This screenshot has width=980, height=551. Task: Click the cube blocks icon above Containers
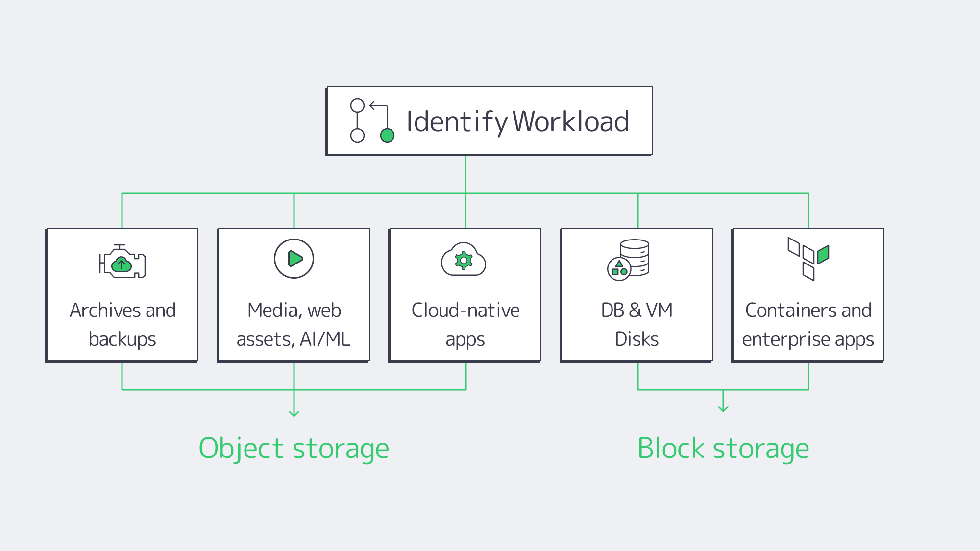808,259
